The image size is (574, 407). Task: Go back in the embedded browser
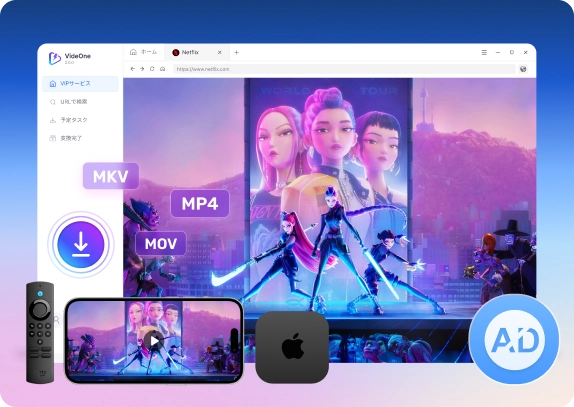[x=133, y=69]
